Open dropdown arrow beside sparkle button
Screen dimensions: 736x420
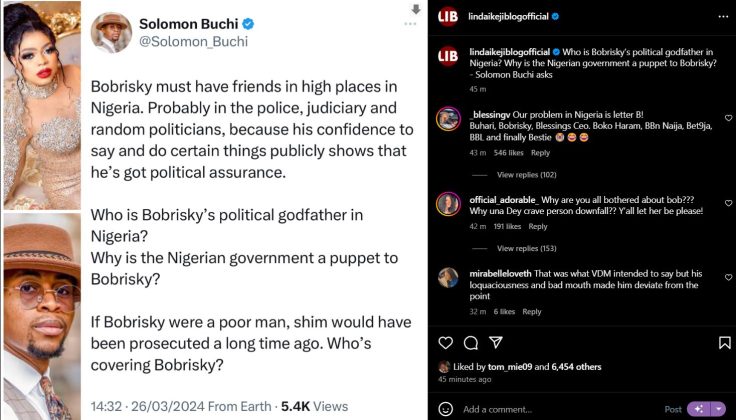pyautogui.click(x=718, y=409)
